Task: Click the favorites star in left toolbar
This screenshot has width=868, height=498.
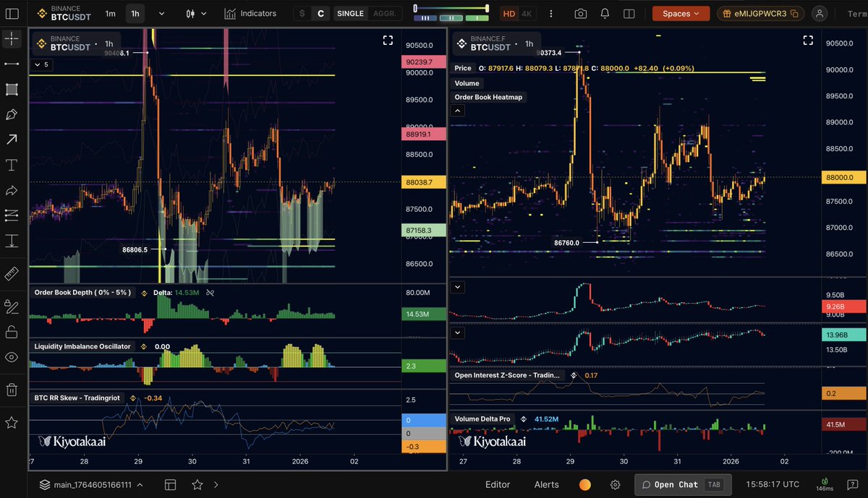Action: coord(12,422)
